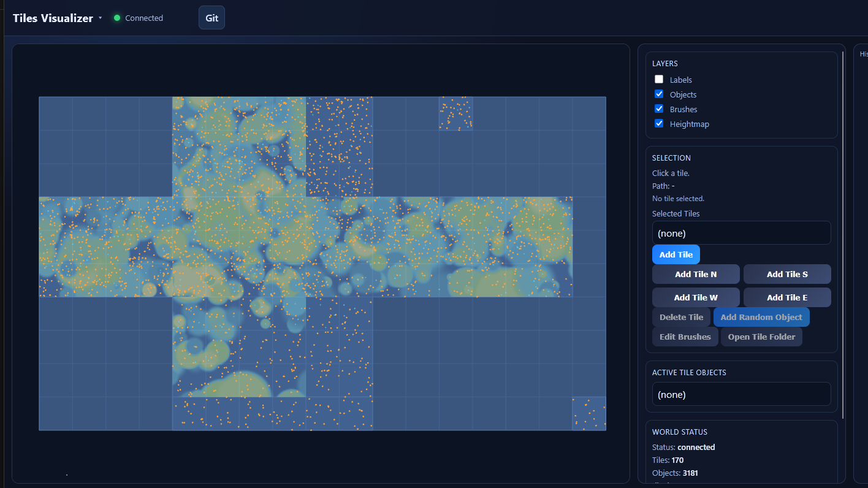Open the Tiles Visualizer title dropdown
868x488 pixels.
tap(100, 18)
